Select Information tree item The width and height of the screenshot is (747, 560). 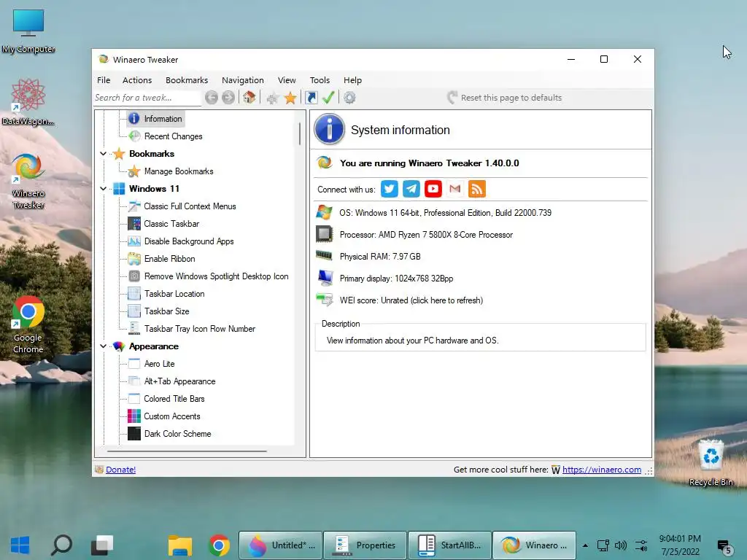[x=163, y=119]
